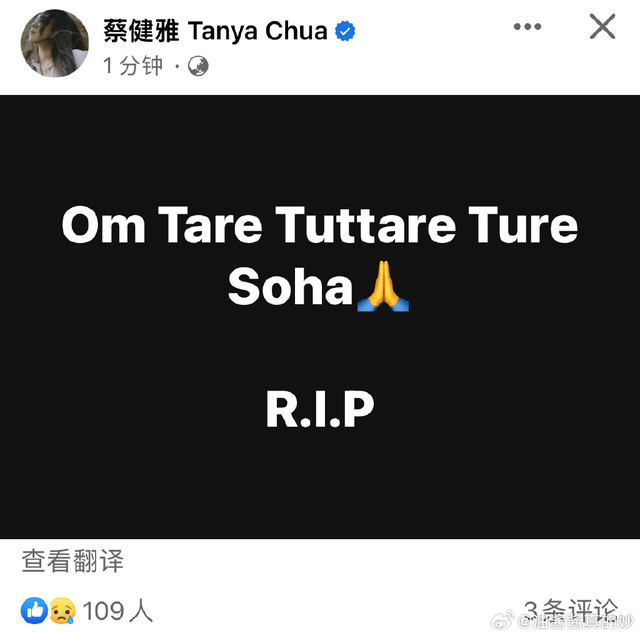The height and width of the screenshot is (636, 640).
Task: Click the folded hands prayer emoji
Action: [383, 287]
